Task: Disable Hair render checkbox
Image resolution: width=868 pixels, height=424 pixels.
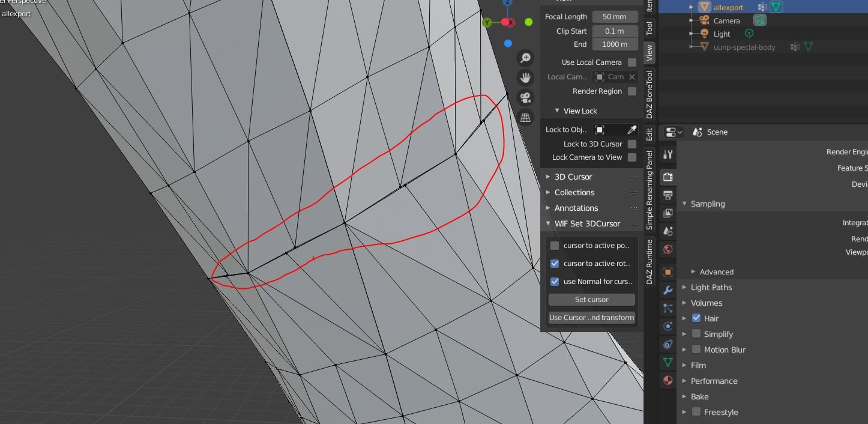Action: pyautogui.click(x=696, y=318)
